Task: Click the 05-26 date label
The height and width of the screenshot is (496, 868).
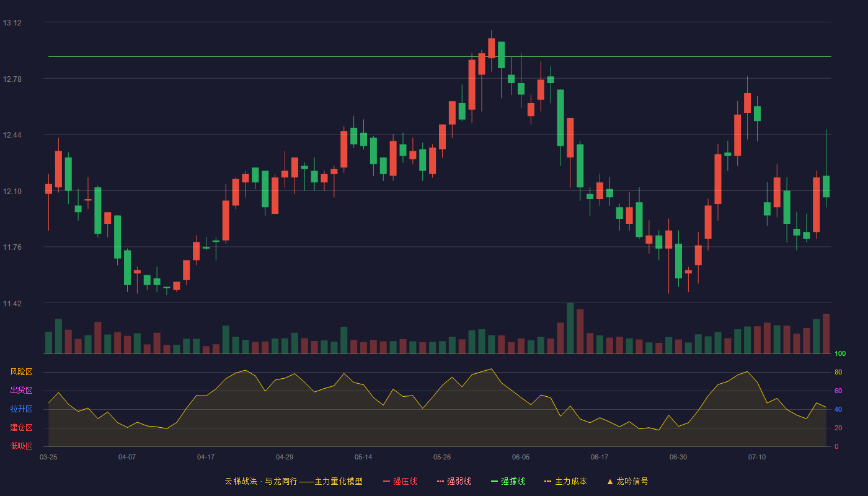Action: pos(442,457)
